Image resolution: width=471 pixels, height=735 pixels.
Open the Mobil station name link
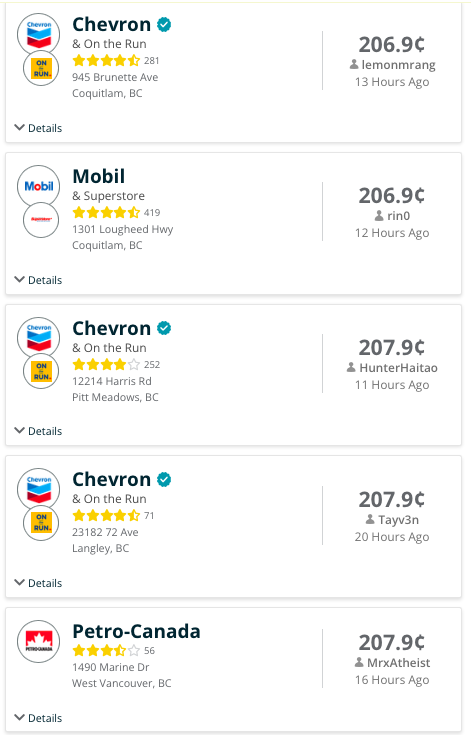98,176
